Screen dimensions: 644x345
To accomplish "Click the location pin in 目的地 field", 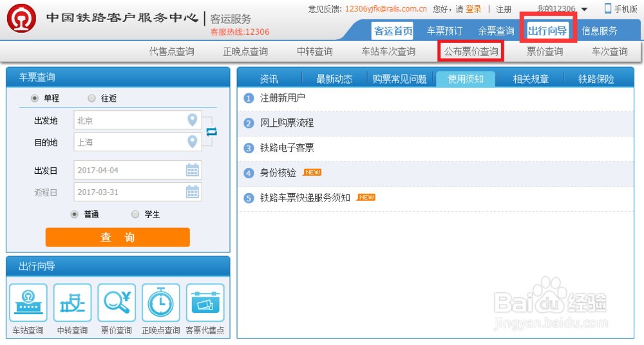I will pyautogui.click(x=192, y=142).
